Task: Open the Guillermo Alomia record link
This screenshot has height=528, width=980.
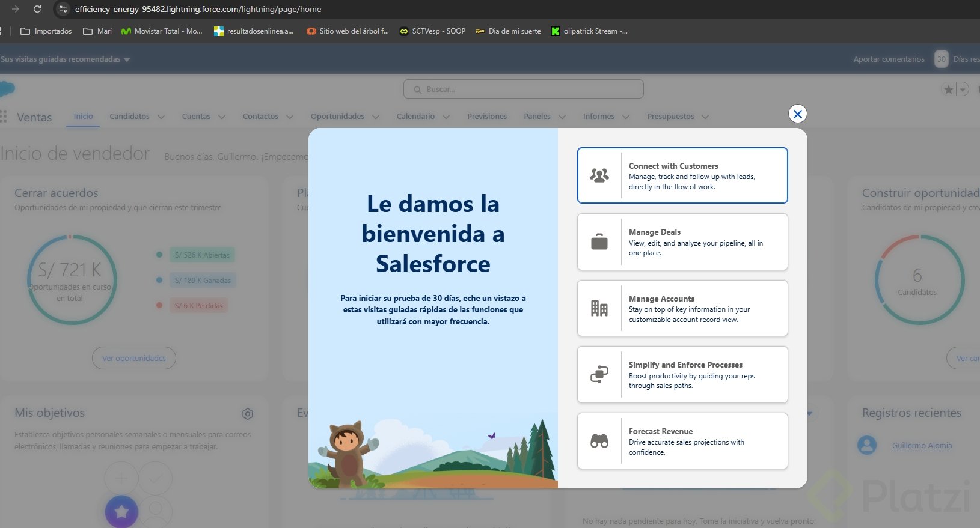Action: click(x=922, y=446)
